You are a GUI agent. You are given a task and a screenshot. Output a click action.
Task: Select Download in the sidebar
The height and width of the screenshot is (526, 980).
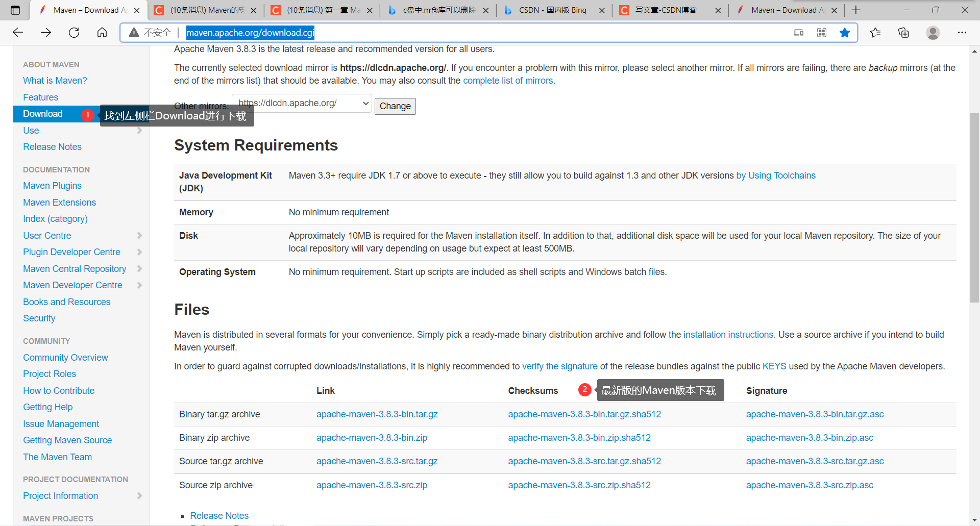click(43, 114)
